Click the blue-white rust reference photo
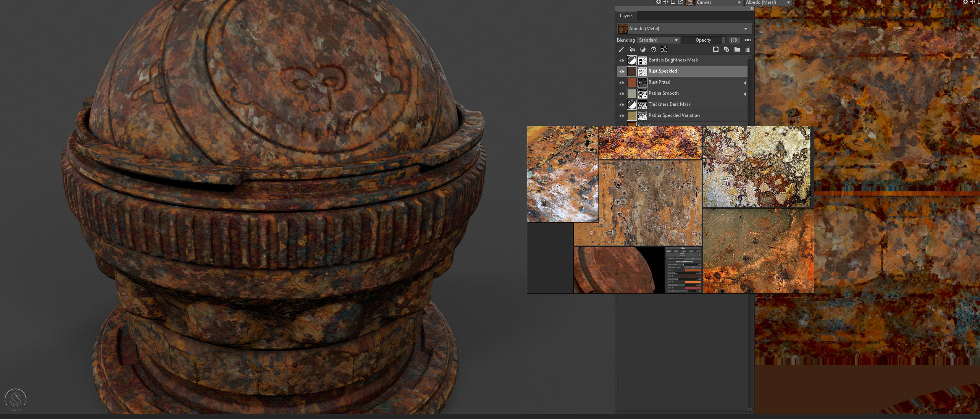 562,174
